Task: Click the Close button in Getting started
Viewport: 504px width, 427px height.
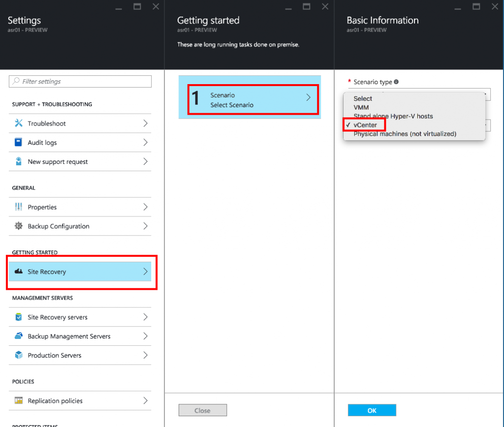Action: [202, 410]
